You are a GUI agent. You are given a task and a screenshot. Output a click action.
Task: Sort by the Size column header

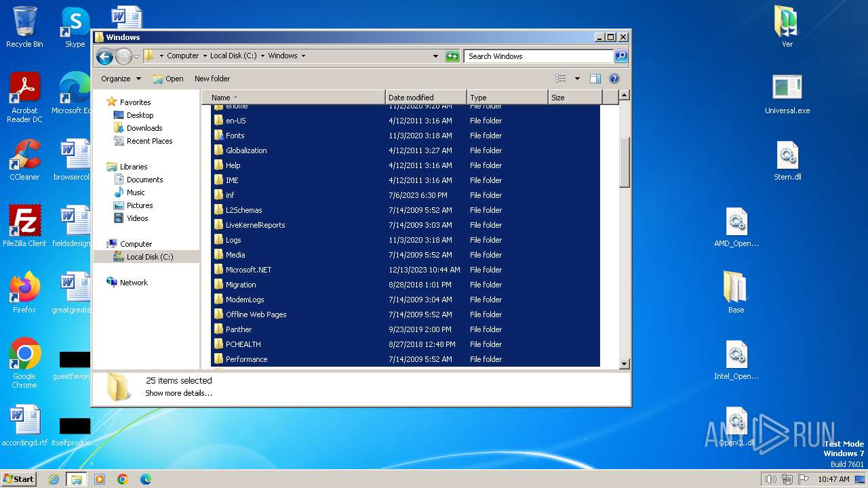575,98
